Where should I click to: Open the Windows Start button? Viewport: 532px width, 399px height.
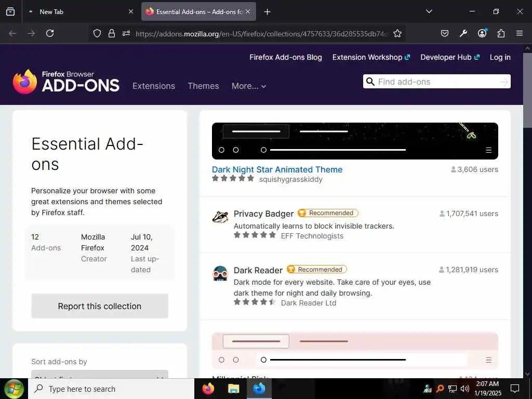(x=14, y=389)
